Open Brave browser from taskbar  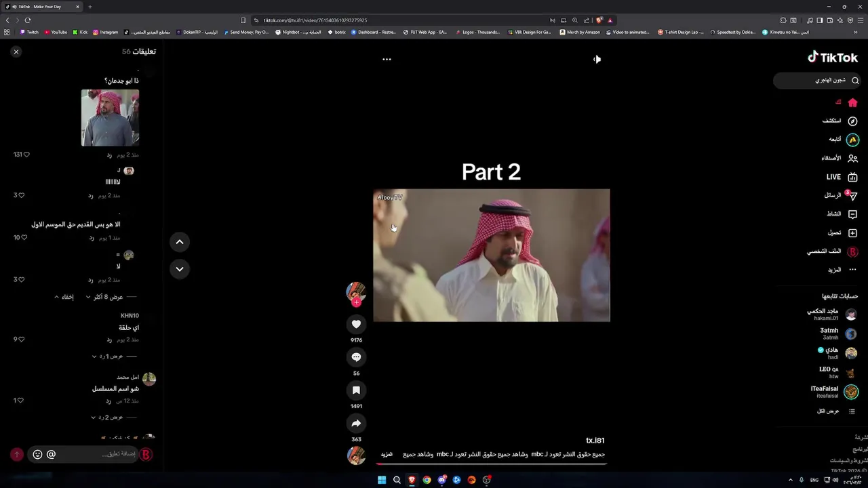412,480
